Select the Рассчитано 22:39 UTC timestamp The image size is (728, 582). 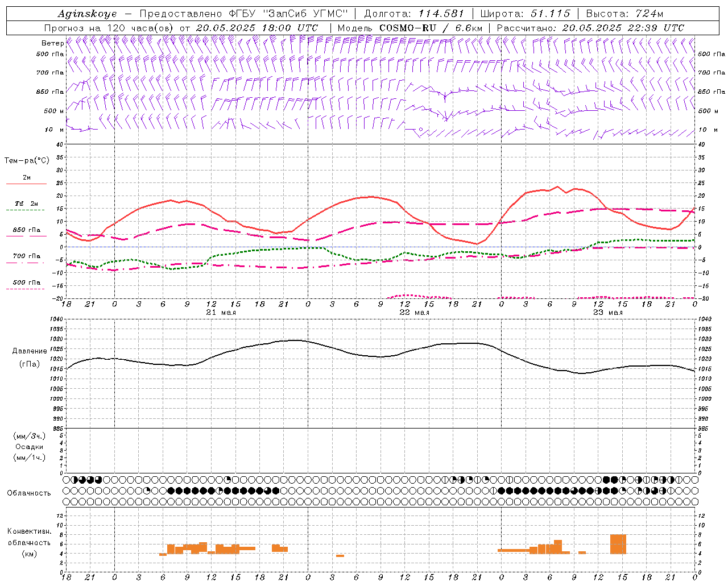pyautogui.click(x=623, y=28)
